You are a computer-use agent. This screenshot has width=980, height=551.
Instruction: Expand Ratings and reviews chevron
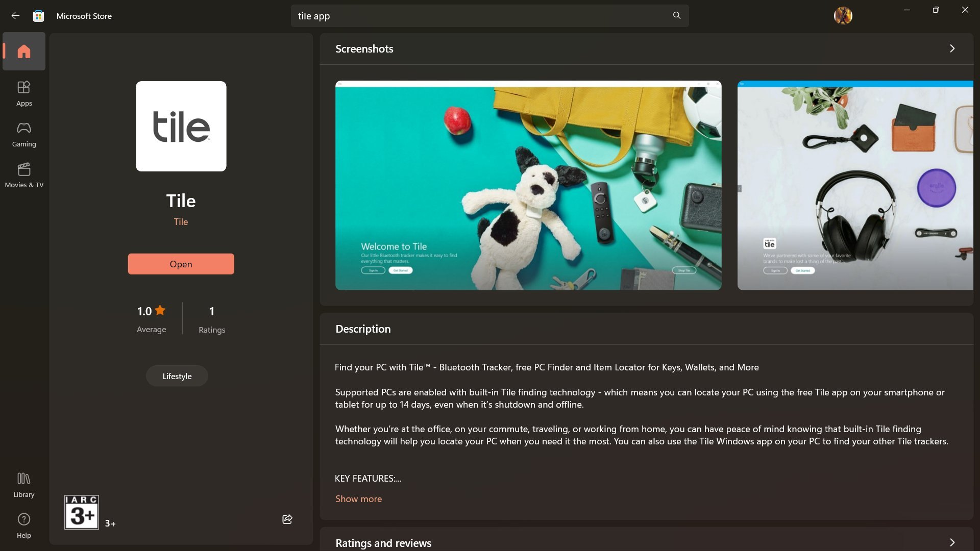point(952,542)
